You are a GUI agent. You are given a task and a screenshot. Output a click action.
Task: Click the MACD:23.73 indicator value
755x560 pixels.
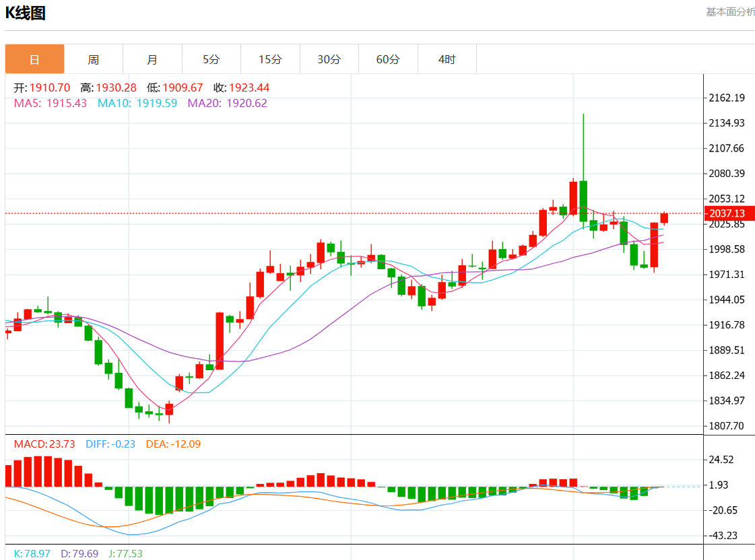click(x=44, y=444)
